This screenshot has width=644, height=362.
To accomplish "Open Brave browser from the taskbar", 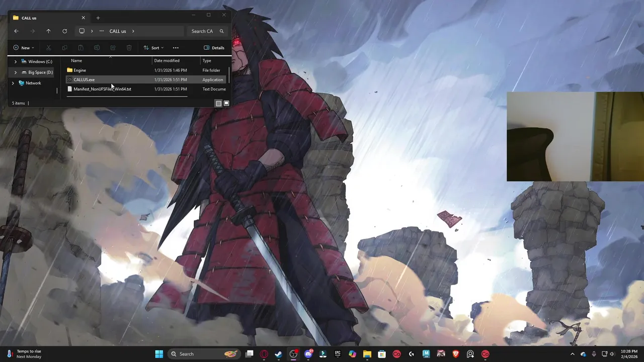I will (x=456, y=354).
